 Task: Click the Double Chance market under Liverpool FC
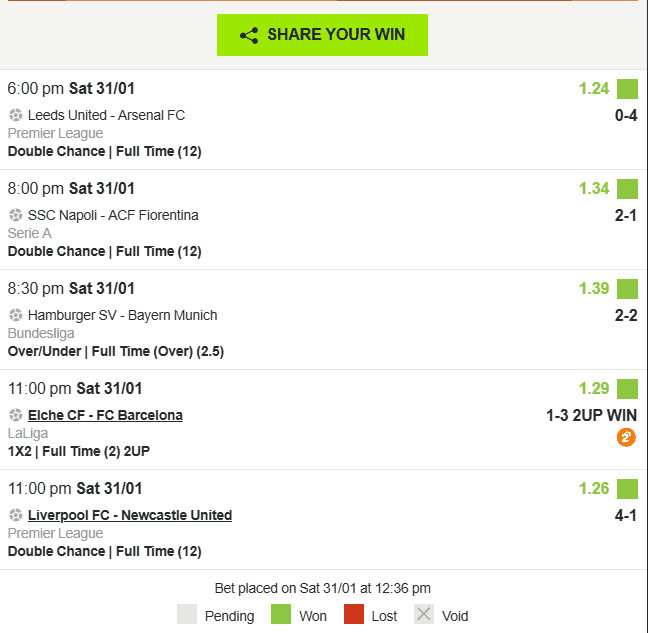[105, 551]
